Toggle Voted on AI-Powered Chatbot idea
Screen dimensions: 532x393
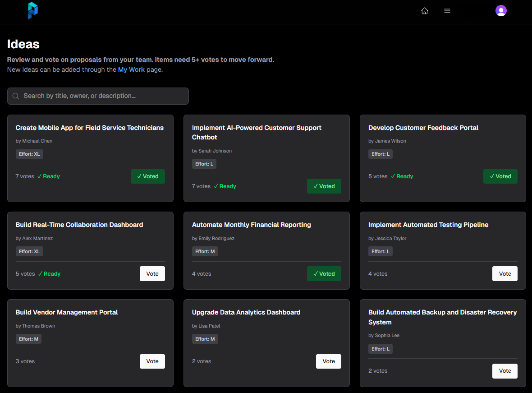pyautogui.click(x=324, y=186)
